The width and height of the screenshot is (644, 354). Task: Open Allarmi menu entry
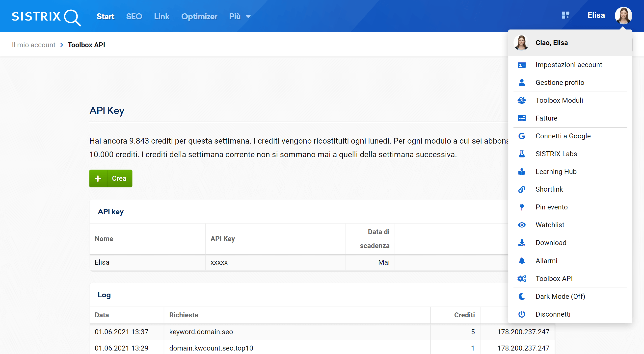(570, 261)
